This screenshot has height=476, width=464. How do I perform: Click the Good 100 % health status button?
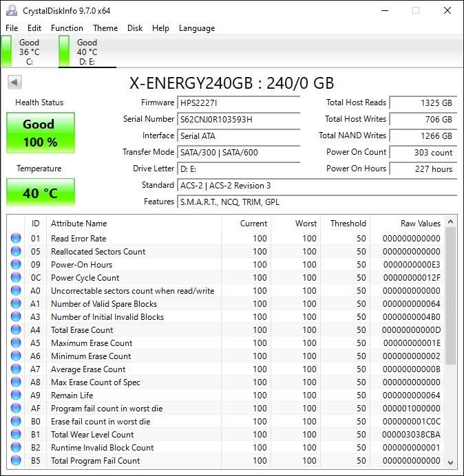[40, 133]
